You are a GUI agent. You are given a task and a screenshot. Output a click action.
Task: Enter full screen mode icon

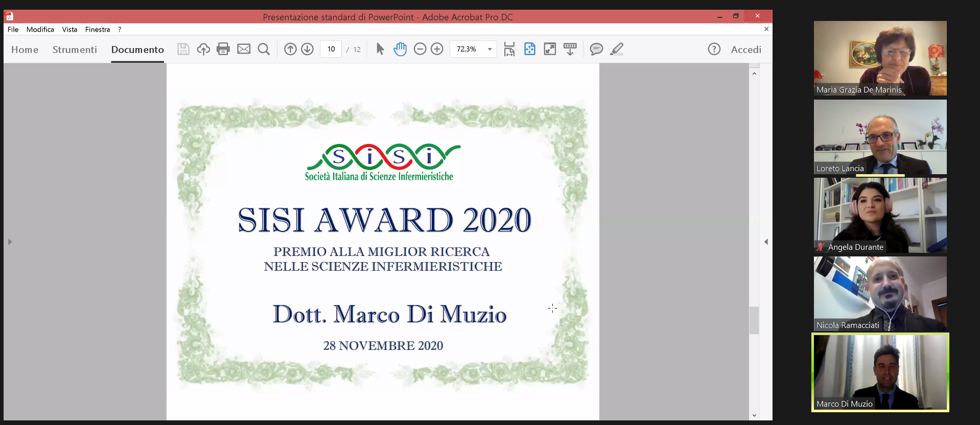(550, 49)
